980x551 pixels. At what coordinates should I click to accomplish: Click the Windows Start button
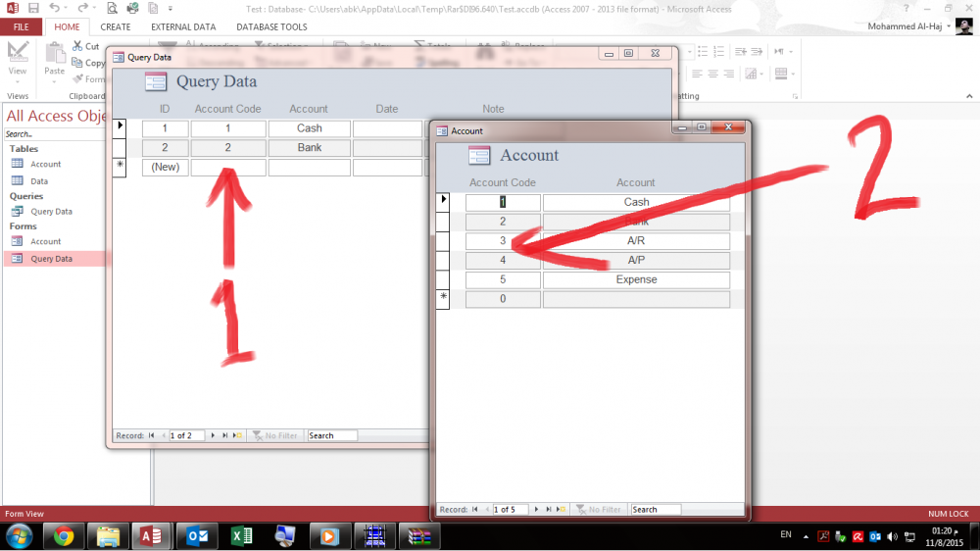20,536
